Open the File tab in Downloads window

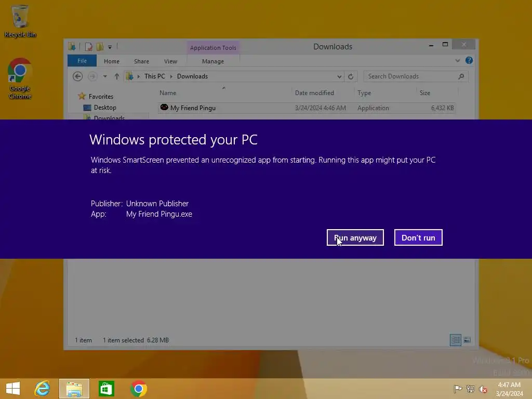click(x=82, y=61)
